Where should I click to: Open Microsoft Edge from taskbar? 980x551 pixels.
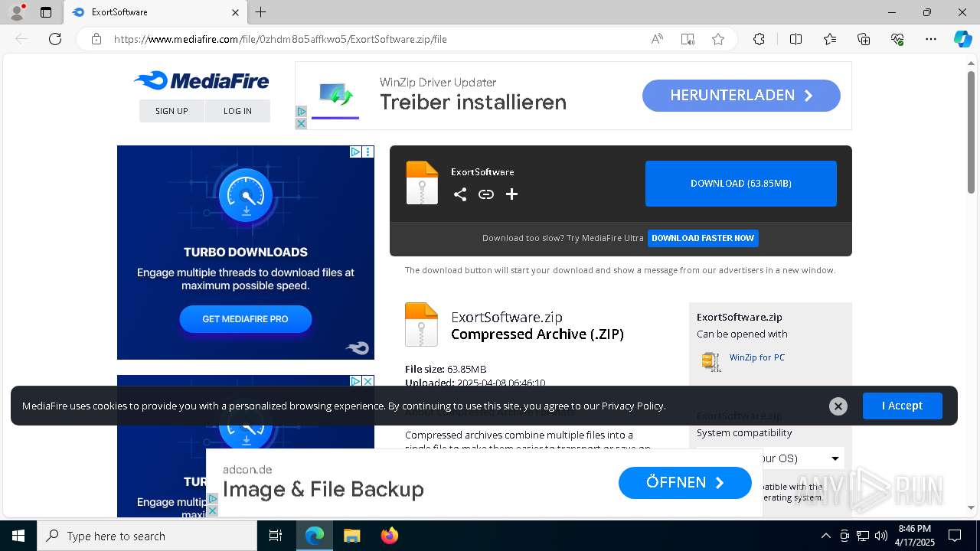(x=315, y=536)
